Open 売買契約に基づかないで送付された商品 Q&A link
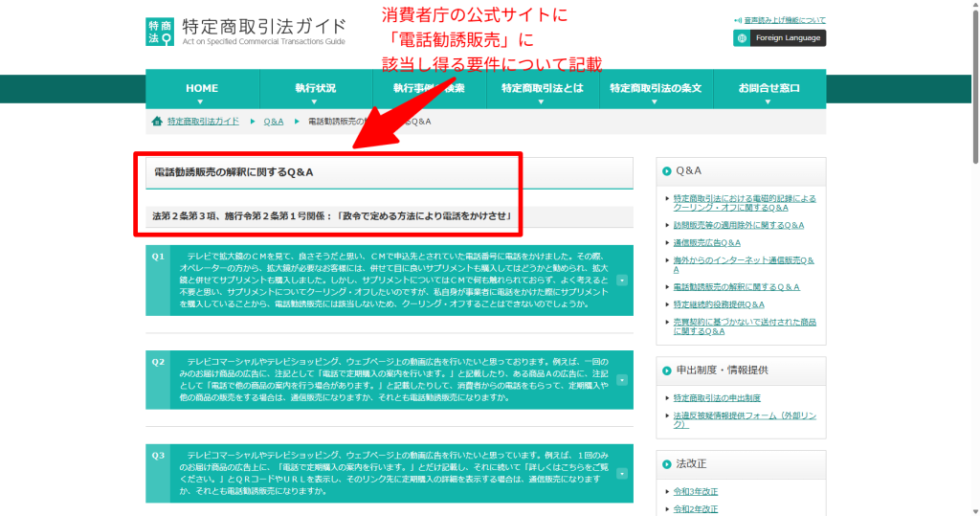Screen dimensions: 980x516 click(x=745, y=326)
